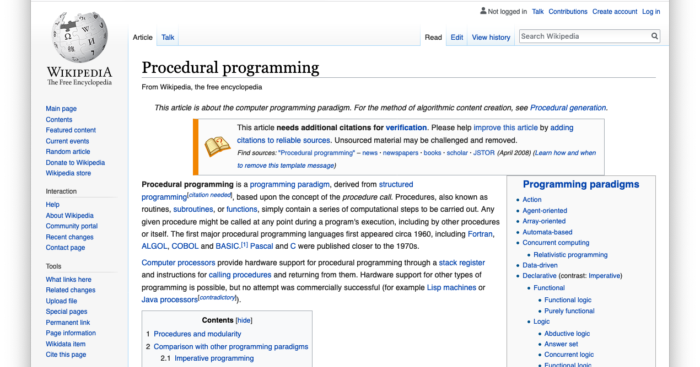Select the Read tab
The height and width of the screenshot is (367, 700).
tap(433, 38)
